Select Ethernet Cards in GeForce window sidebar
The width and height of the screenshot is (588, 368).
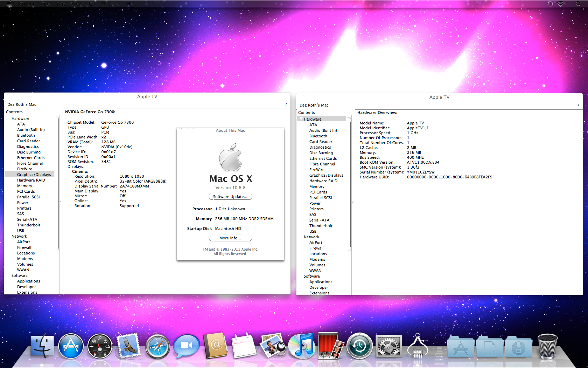31,158
